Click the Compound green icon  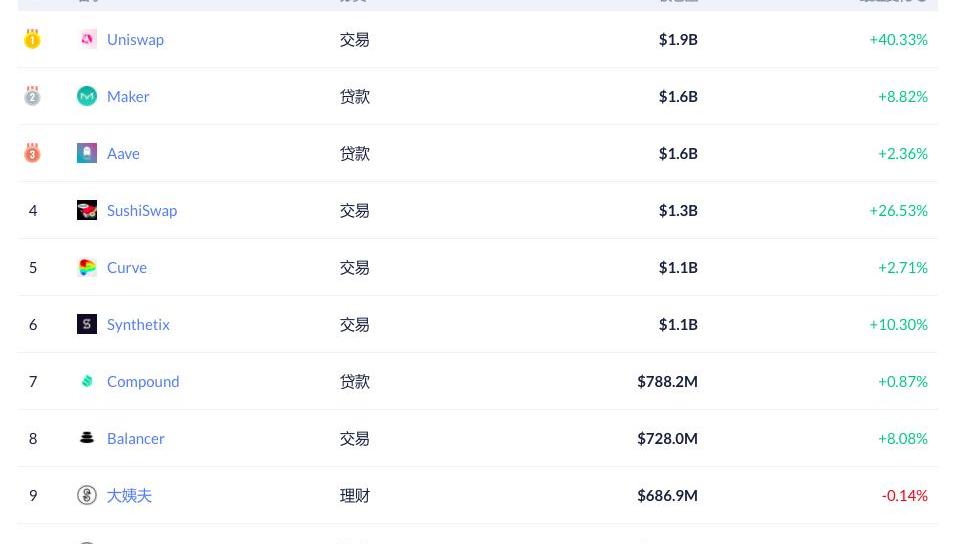pyautogui.click(x=87, y=381)
